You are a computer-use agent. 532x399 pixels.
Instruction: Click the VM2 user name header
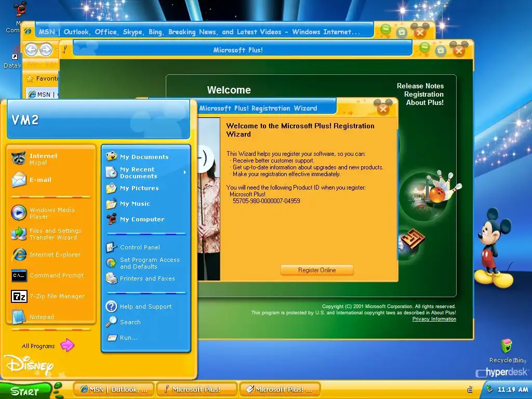click(x=25, y=119)
